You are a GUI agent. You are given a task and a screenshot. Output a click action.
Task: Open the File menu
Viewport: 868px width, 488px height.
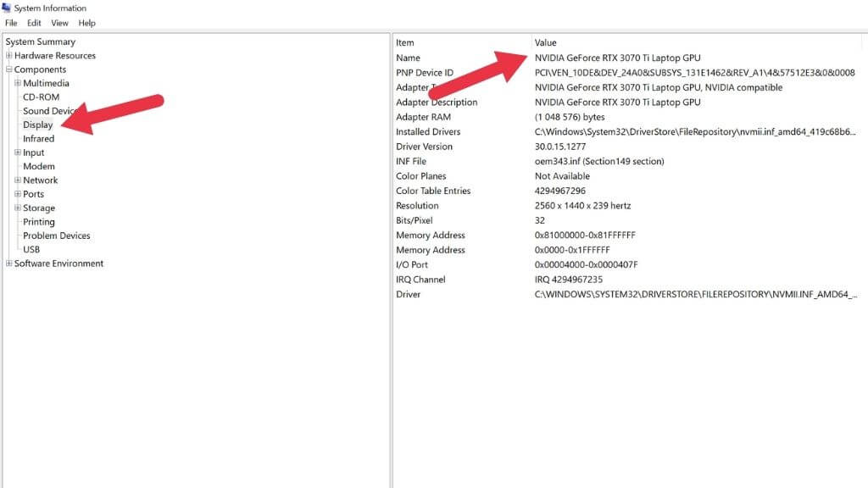click(11, 23)
